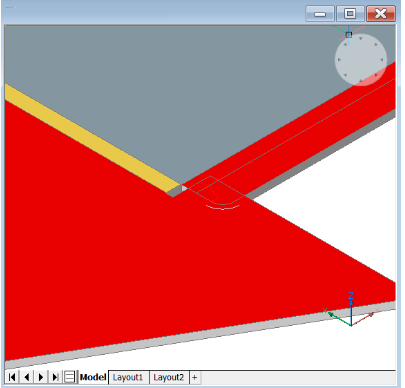The height and width of the screenshot is (388, 405).
Task: Click the bottom arrow of the LookFrom widget
Action: 360,81
